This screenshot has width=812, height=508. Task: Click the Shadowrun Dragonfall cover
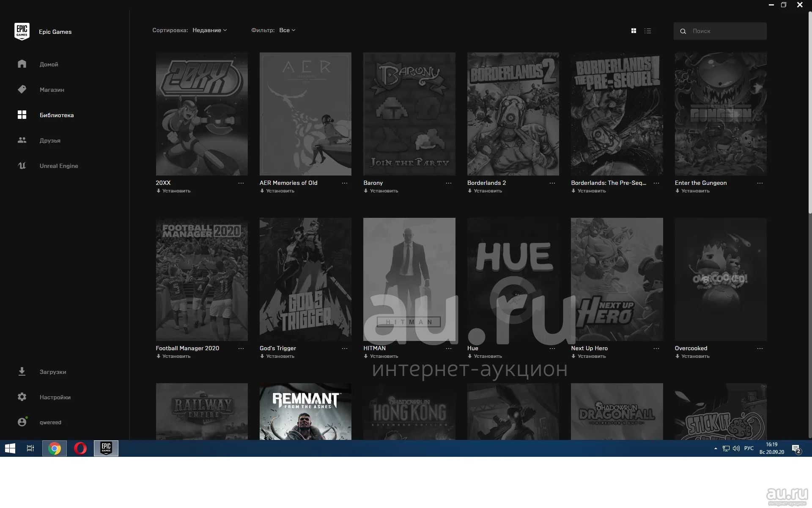click(x=617, y=412)
